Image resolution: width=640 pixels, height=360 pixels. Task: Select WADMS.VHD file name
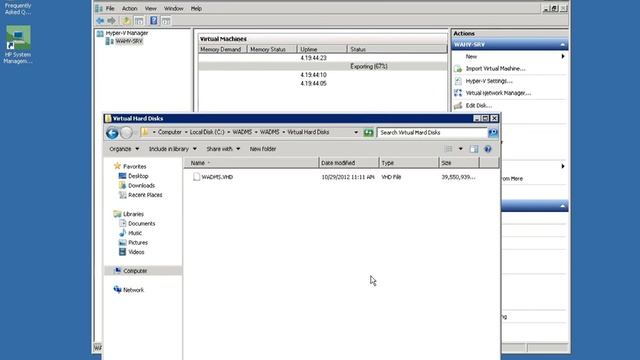click(x=217, y=177)
